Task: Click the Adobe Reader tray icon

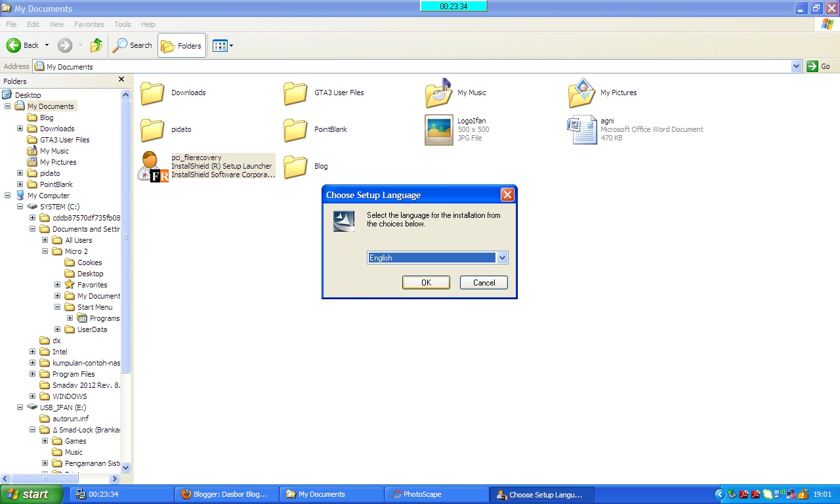Action: (744, 493)
